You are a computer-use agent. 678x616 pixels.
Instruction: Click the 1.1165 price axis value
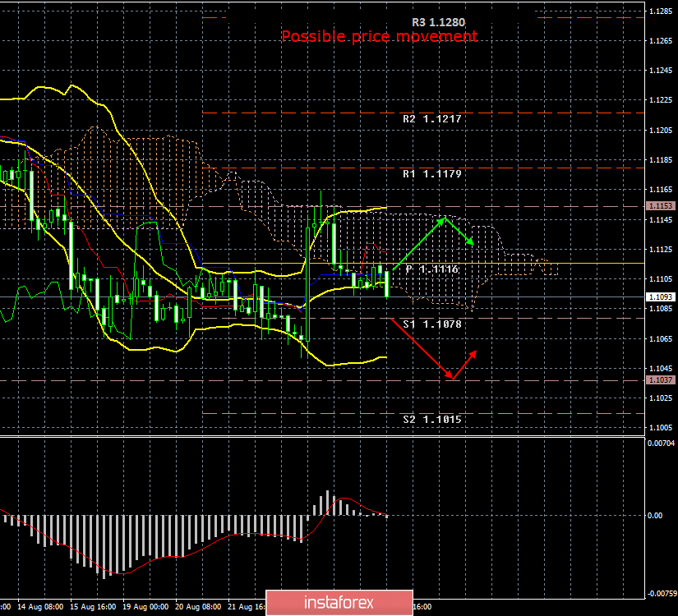click(x=661, y=190)
